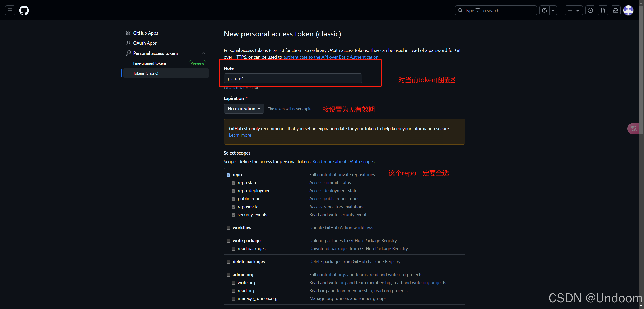
Task: Click the translate widget on right edge
Action: point(633,129)
